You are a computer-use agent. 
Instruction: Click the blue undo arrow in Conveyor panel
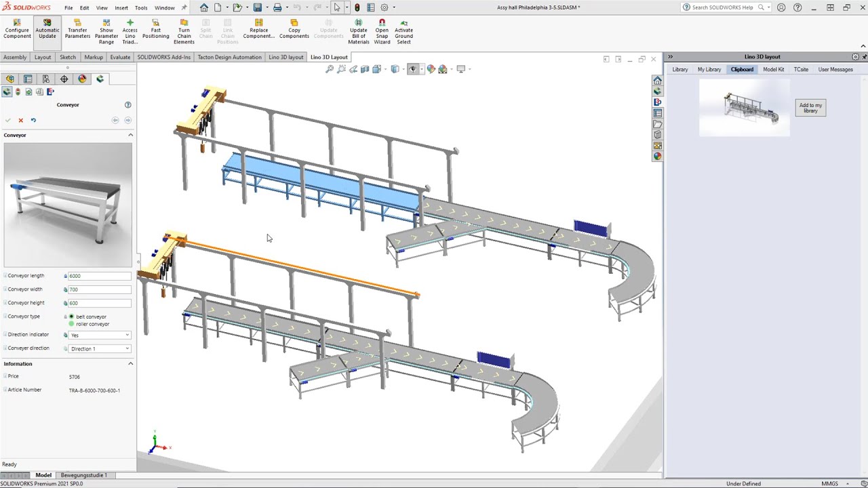tap(33, 120)
